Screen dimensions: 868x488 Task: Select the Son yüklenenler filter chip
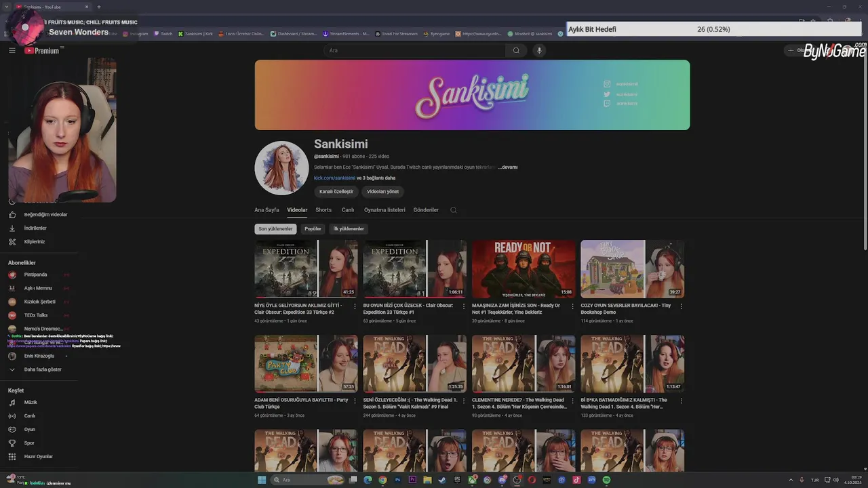pos(275,229)
